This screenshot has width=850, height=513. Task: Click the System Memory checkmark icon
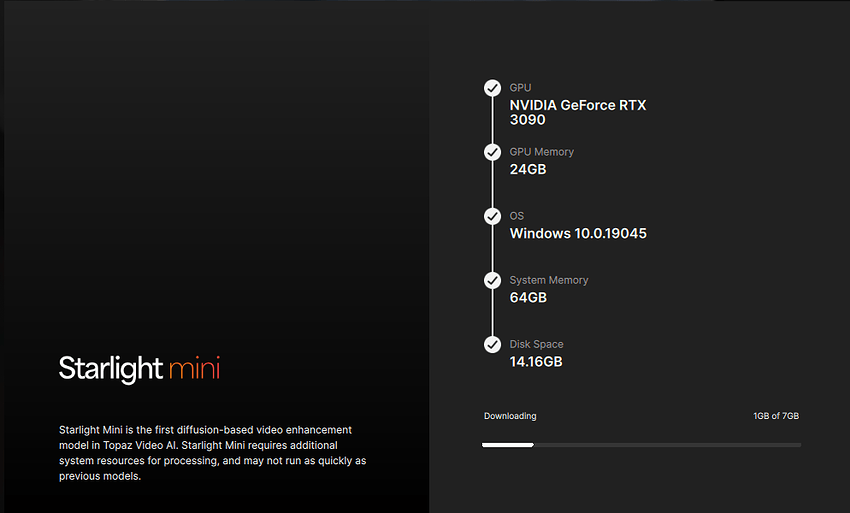coord(492,280)
